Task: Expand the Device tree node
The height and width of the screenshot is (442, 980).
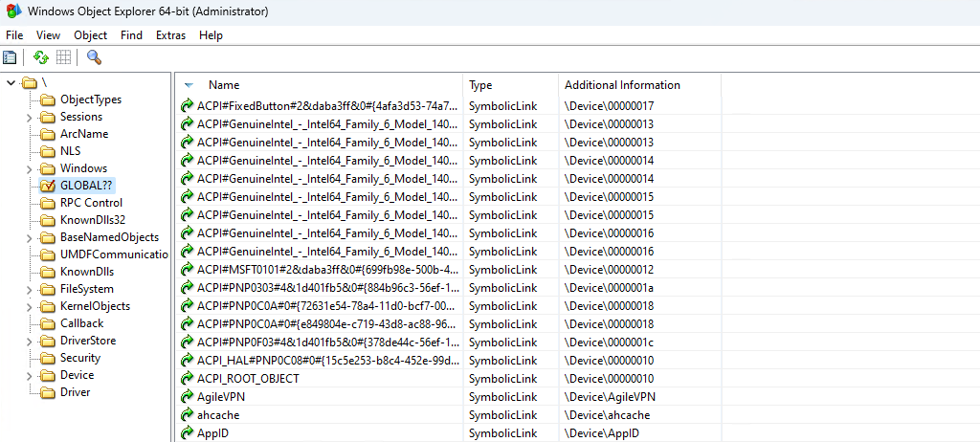Action: [29, 375]
